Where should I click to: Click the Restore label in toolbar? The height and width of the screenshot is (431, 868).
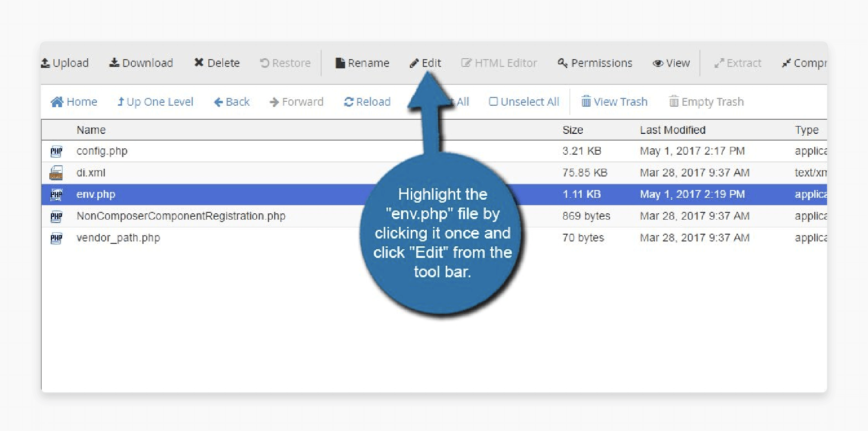[x=291, y=63]
